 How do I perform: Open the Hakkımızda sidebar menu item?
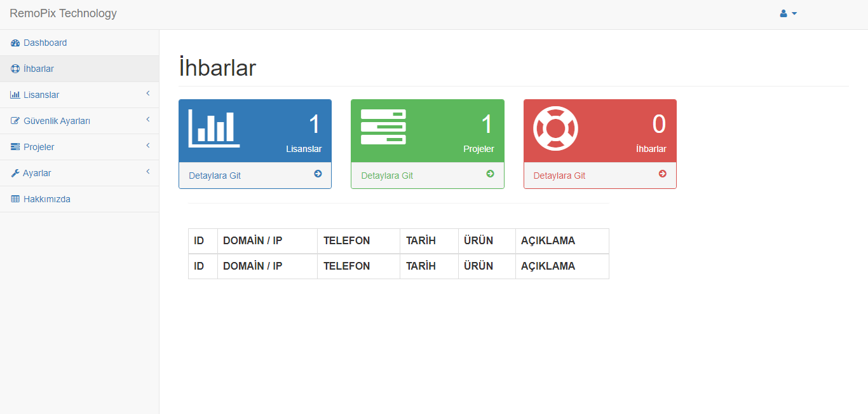pyautogui.click(x=46, y=199)
